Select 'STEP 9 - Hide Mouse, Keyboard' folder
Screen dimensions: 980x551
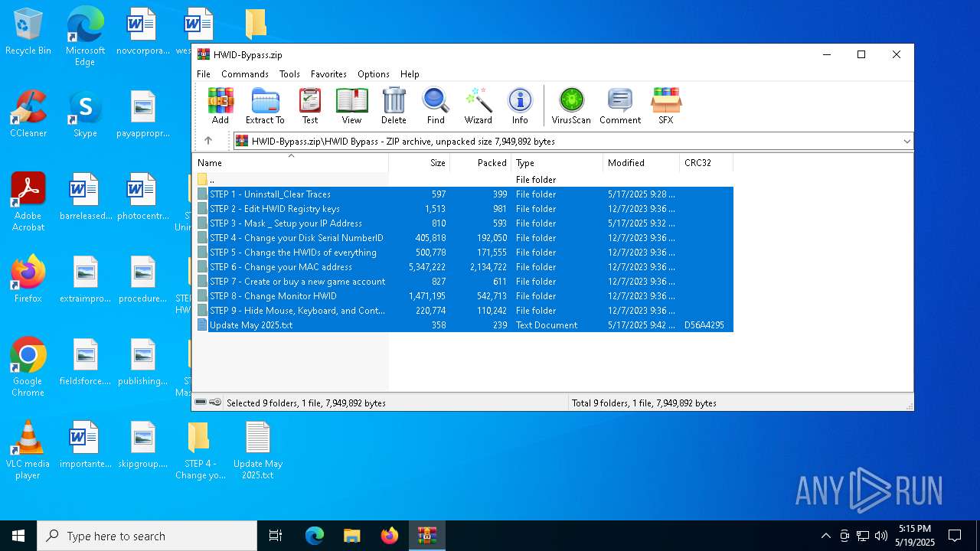(x=463, y=311)
